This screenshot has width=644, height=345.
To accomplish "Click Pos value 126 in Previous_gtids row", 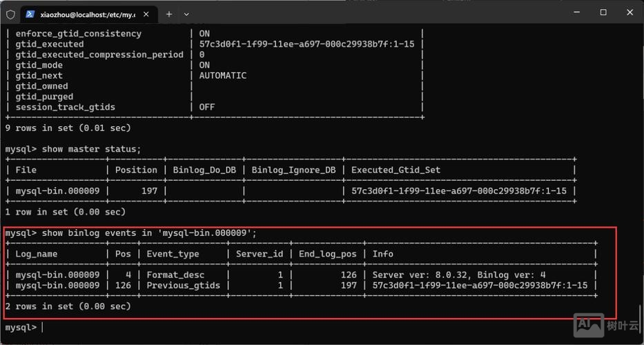I will tap(123, 286).
